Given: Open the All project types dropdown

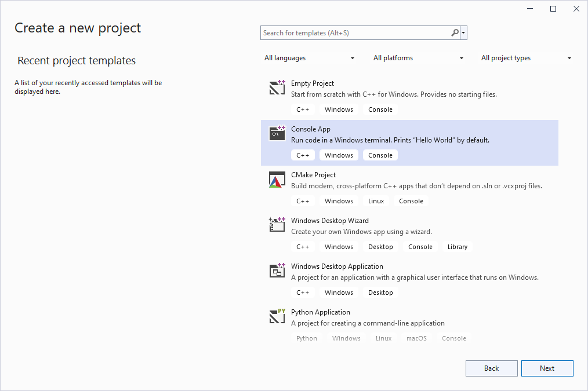Looking at the screenshot, I should (x=525, y=58).
